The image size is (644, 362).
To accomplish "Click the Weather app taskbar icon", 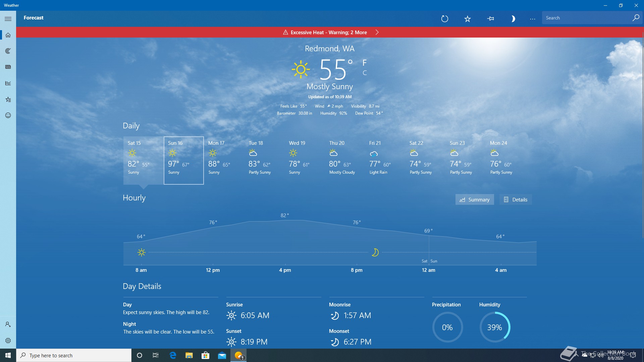I will [238, 355].
